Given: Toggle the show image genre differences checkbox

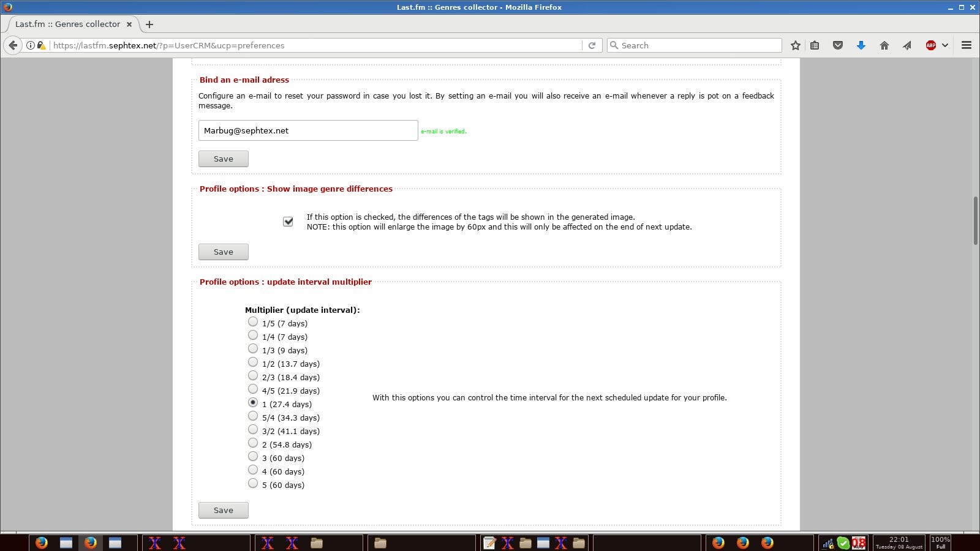Looking at the screenshot, I should click(x=288, y=222).
